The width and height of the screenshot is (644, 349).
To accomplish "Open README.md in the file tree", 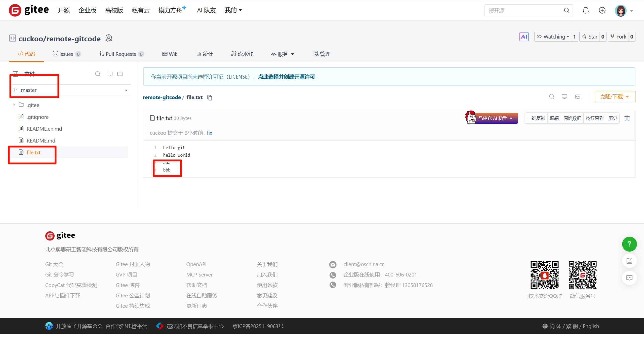I will point(41,141).
